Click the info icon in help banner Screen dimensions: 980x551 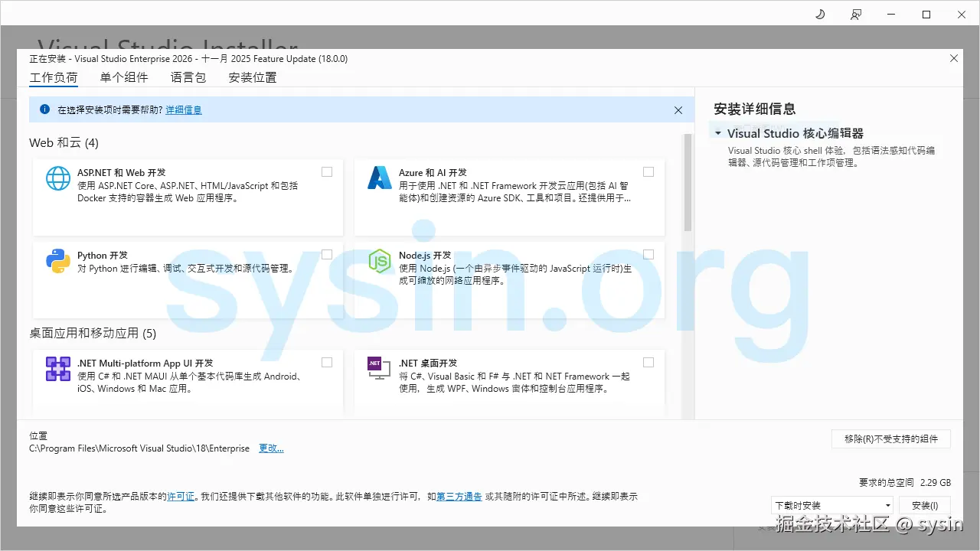[44, 109]
